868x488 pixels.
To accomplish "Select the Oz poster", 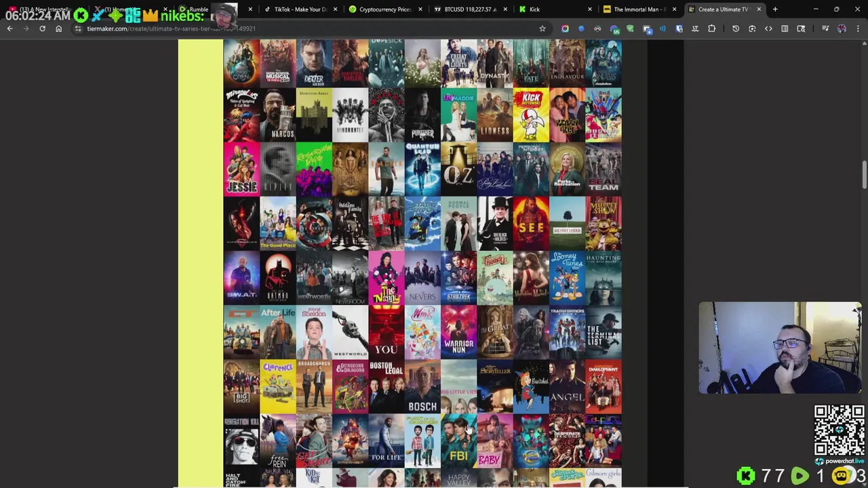I will 459,169.
